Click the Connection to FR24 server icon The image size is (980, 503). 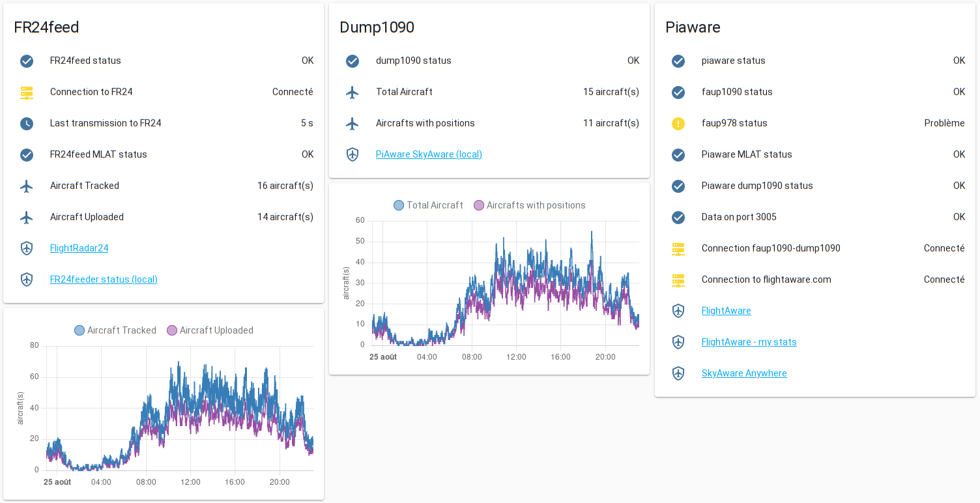coord(27,92)
